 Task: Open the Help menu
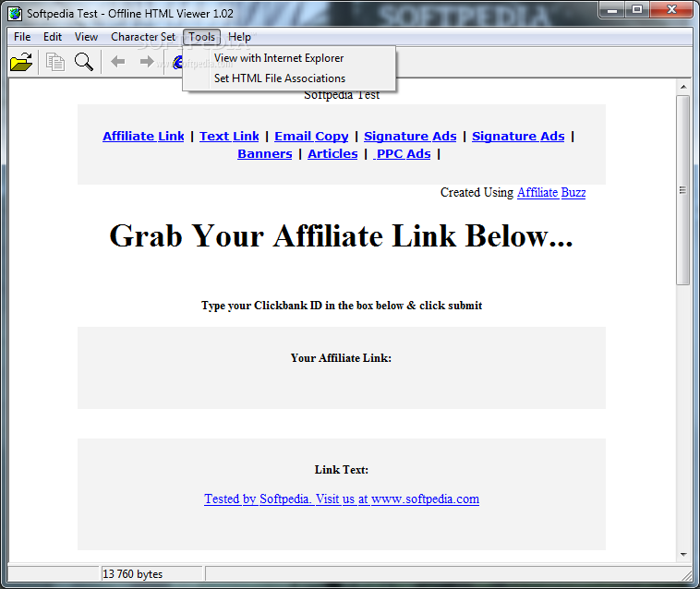click(239, 37)
